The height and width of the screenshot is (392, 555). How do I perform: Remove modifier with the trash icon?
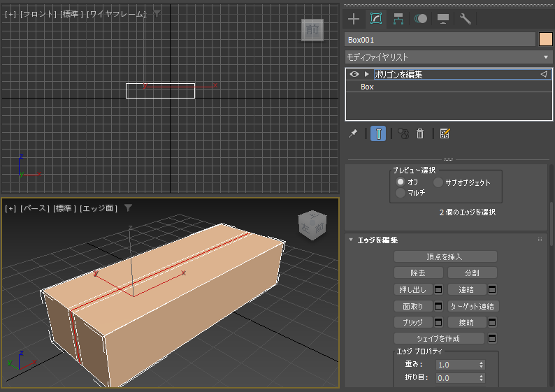[420, 133]
